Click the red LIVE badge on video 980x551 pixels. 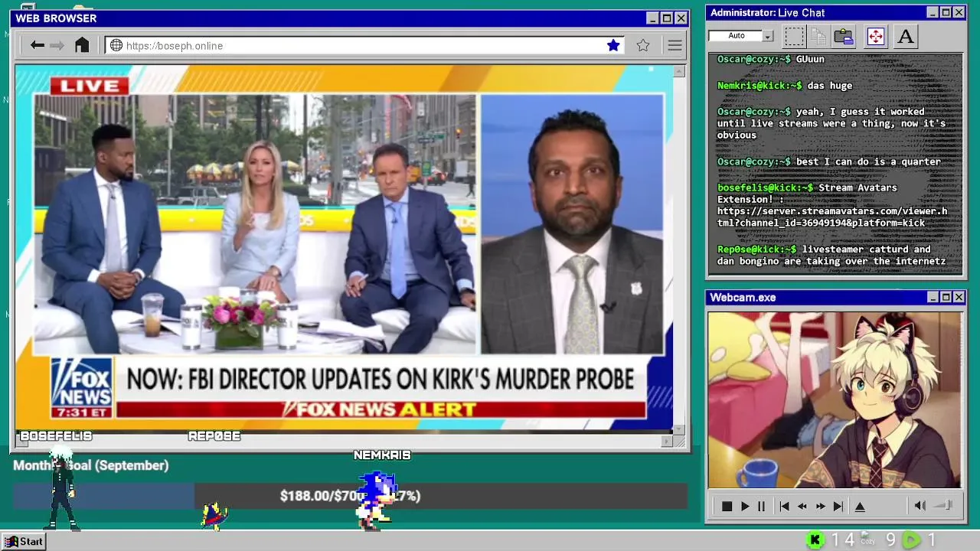click(90, 86)
